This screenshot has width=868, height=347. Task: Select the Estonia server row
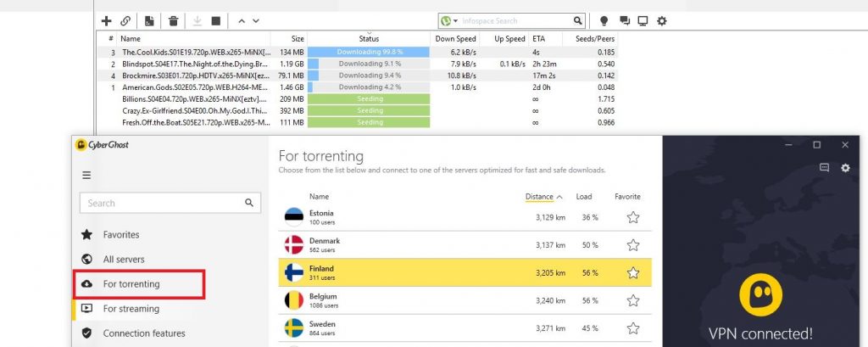(465, 217)
